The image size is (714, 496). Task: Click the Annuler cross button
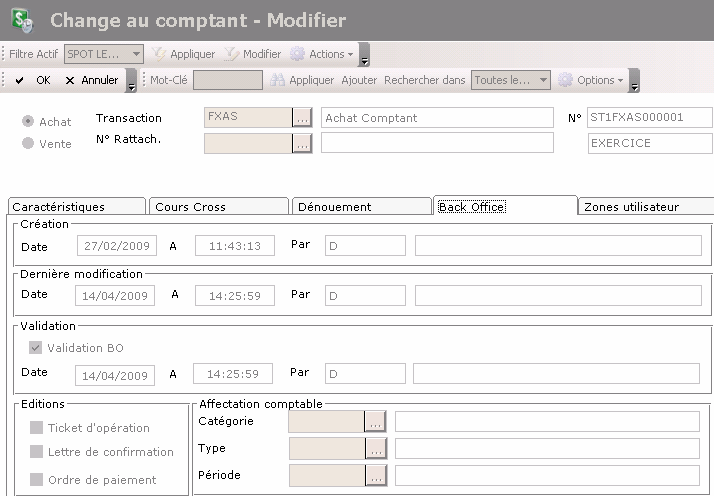tap(91, 80)
